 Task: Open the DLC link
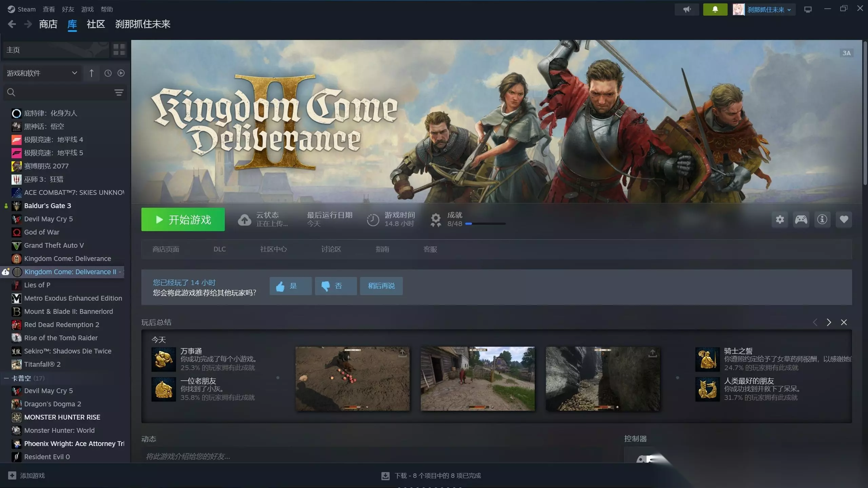(219, 249)
